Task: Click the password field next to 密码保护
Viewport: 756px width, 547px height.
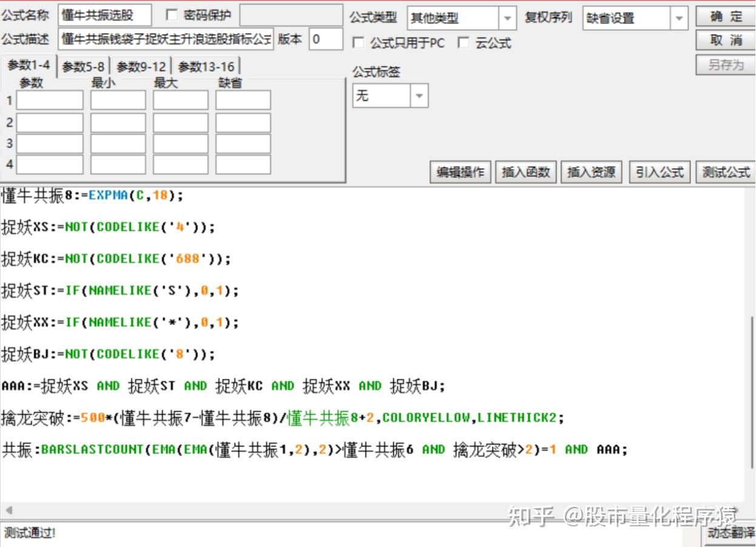Action: 291,15
